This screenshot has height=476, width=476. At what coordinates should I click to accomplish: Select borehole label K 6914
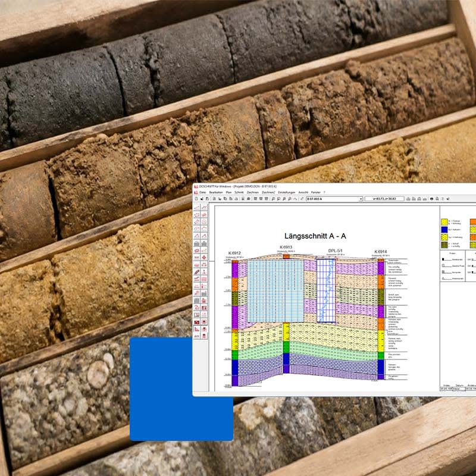point(380,251)
